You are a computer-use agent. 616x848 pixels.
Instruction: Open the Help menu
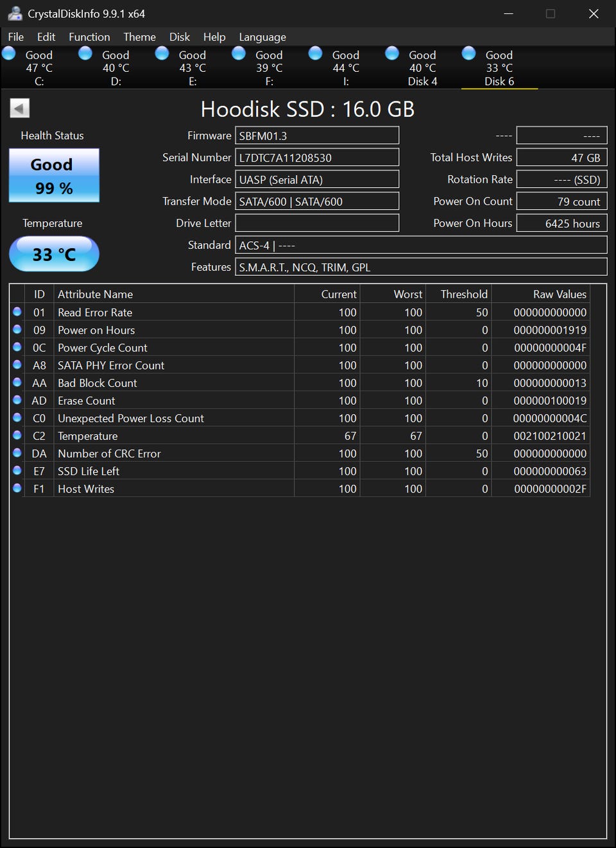(x=214, y=37)
